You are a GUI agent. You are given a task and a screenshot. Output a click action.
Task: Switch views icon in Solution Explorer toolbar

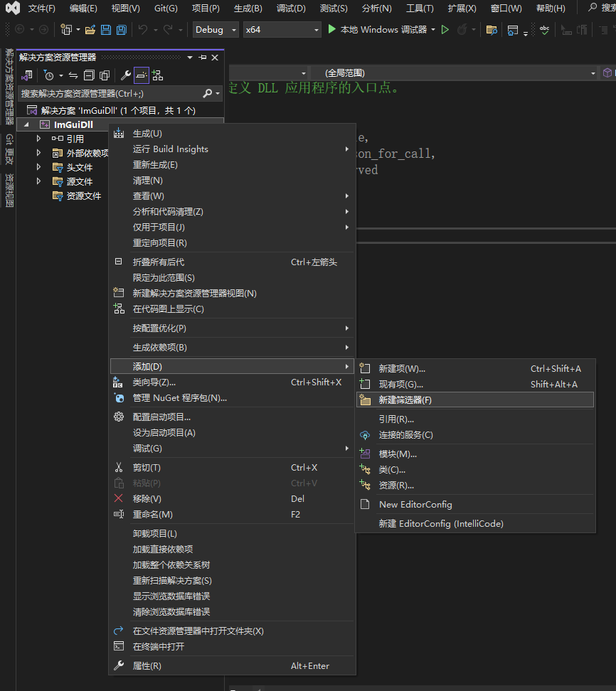coord(27,75)
